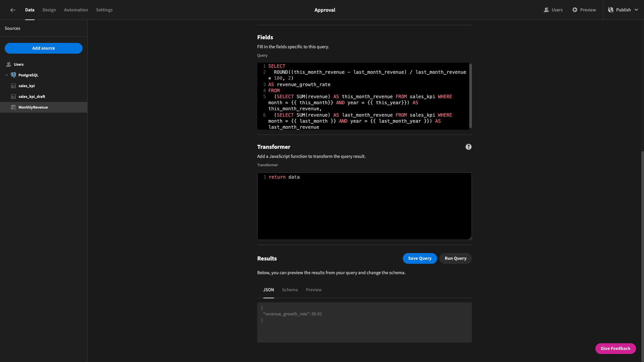Open the Preview results tab
This screenshot has width=644, height=362.
click(x=314, y=290)
